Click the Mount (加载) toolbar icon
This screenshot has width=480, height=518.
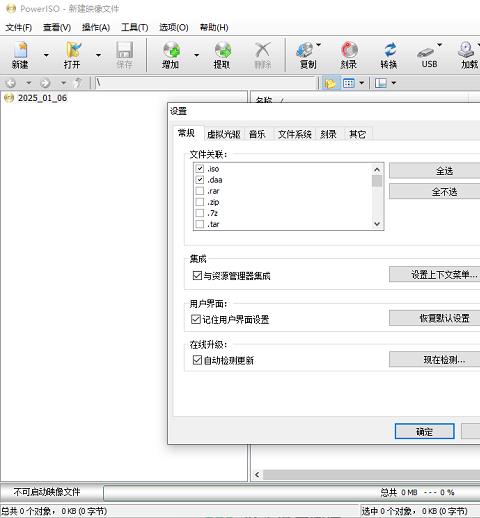pos(469,55)
